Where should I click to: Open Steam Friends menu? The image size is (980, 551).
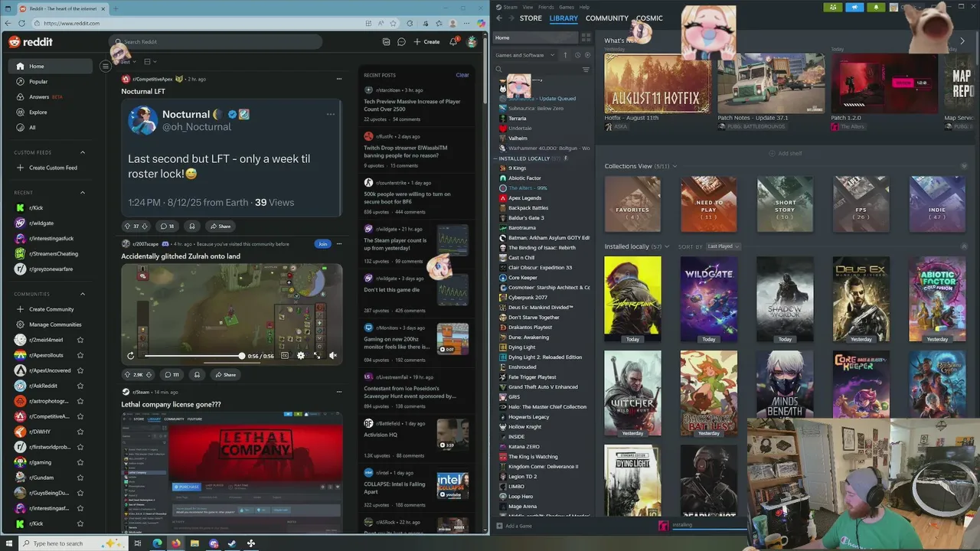(546, 7)
